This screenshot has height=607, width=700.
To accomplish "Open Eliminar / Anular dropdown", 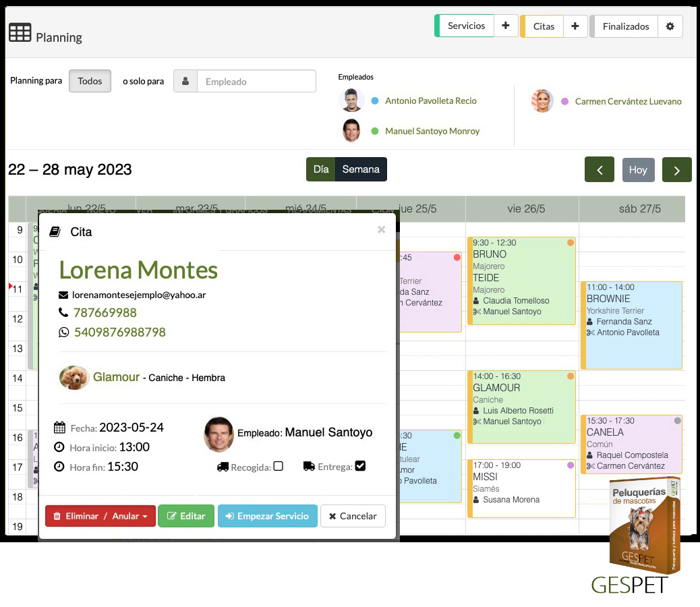I will pyautogui.click(x=100, y=516).
